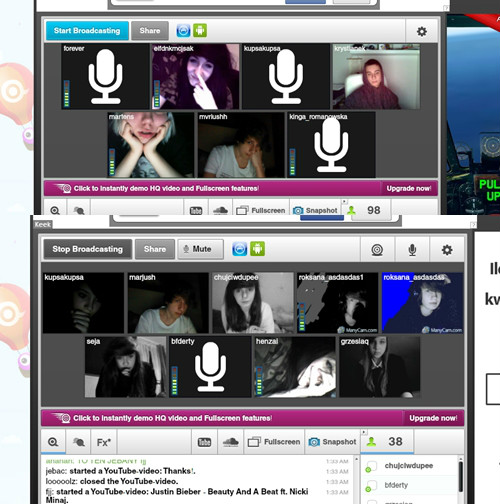Select the blue-background roksana_asdasdas tile

point(422,303)
